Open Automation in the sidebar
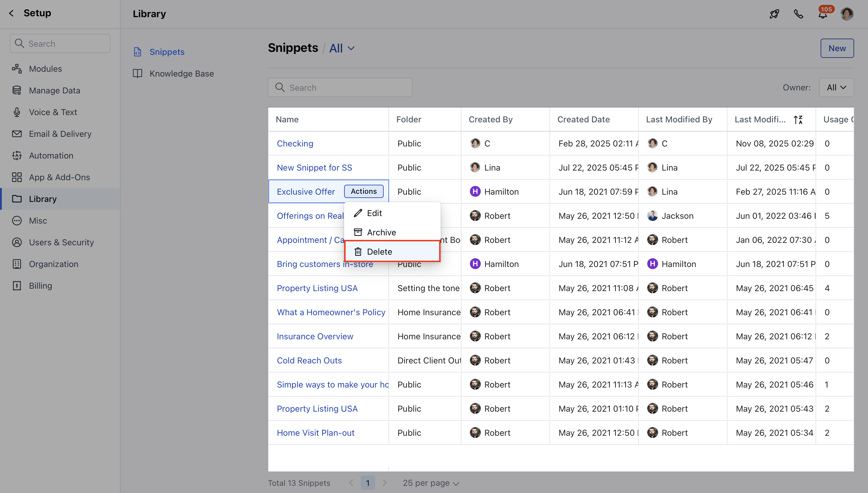868x493 pixels. 51,155
